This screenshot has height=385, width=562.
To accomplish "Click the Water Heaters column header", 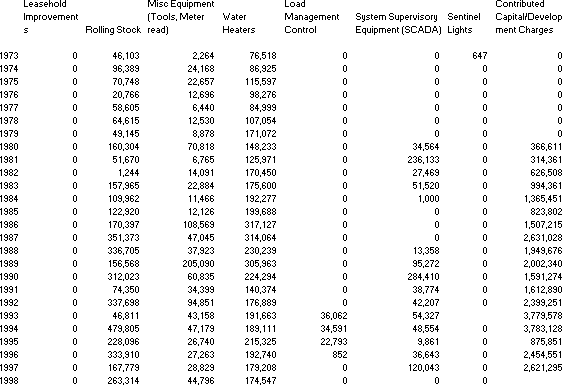I will coord(239,23).
